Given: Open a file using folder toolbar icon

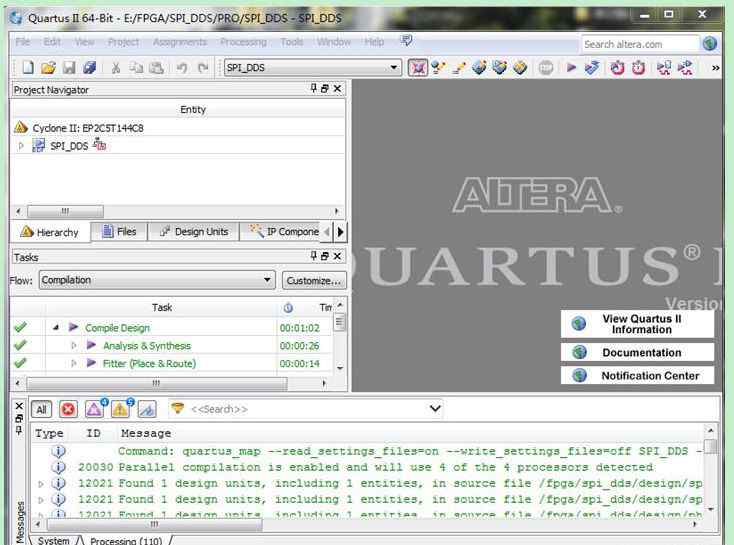Looking at the screenshot, I should pos(48,68).
